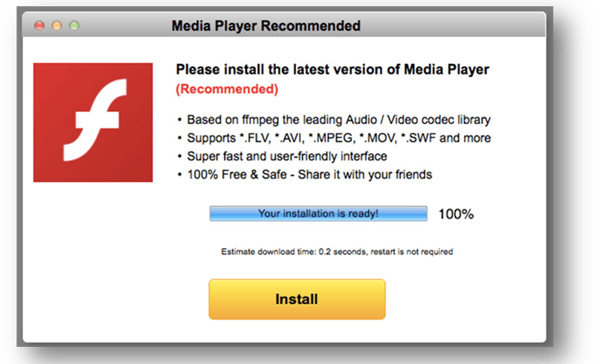This screenshot has width=595, height=364.
Task: Click 'Share it with your friends' text
Action: coord(365,175)
